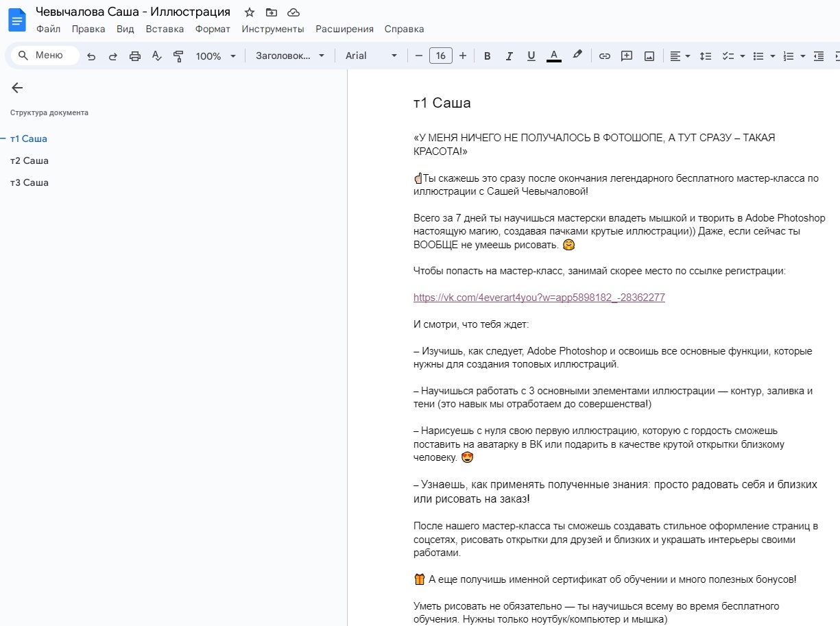The height and width of the screenshot is (626, 840).
Task: Open the zoom 100% dropdown
Action: pos(215,56)
